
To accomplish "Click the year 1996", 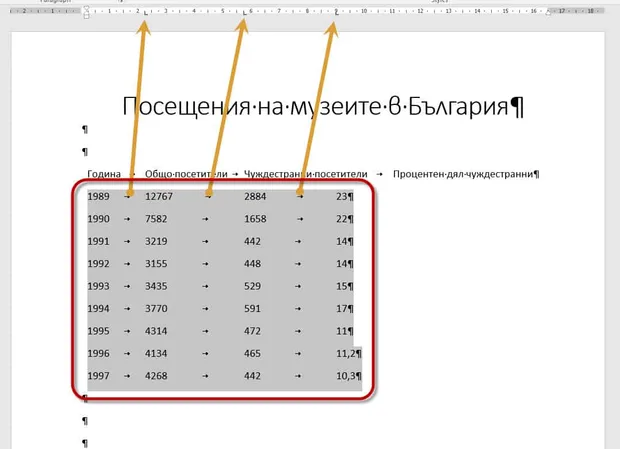I will tap(98, 353).
